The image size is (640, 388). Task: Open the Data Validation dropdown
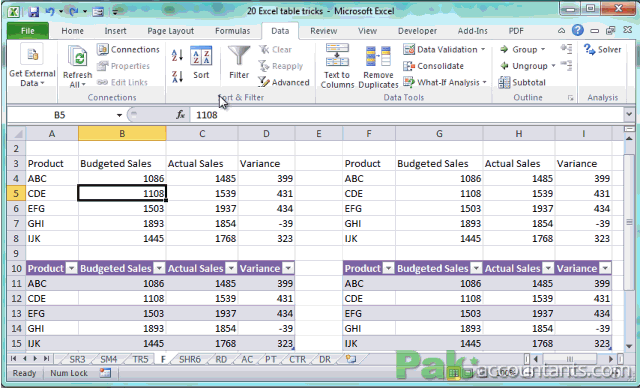[444, 49]
